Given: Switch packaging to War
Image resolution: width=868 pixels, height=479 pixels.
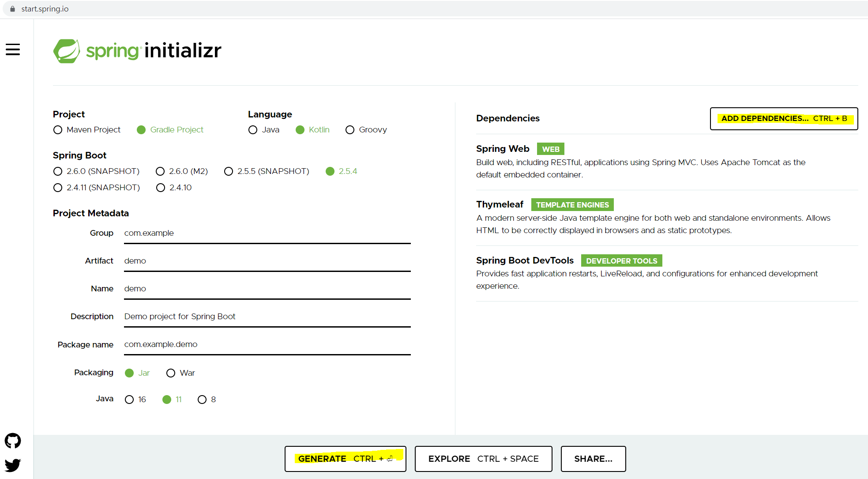Looking at the screenshot, I should 171,373.
